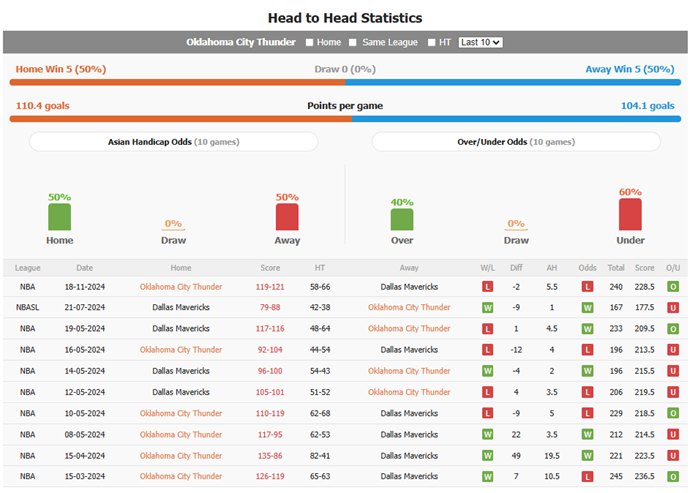Click the Odds loss badge for 18-11-2024 game

pos(587,287)
